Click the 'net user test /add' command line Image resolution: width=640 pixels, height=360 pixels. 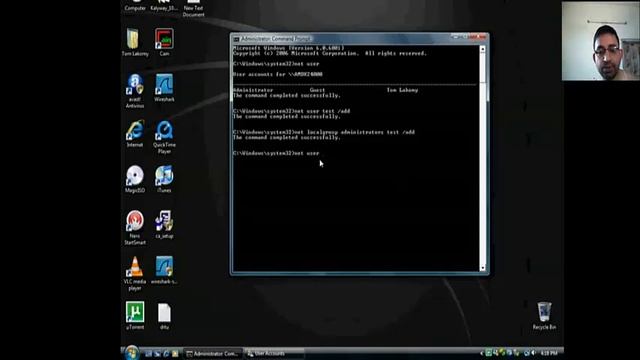click(291, 111)
